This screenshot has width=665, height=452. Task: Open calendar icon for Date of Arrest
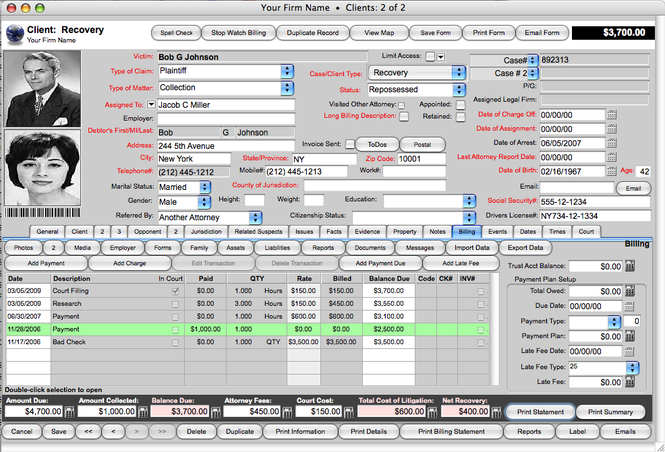click(x=611, y=143)
